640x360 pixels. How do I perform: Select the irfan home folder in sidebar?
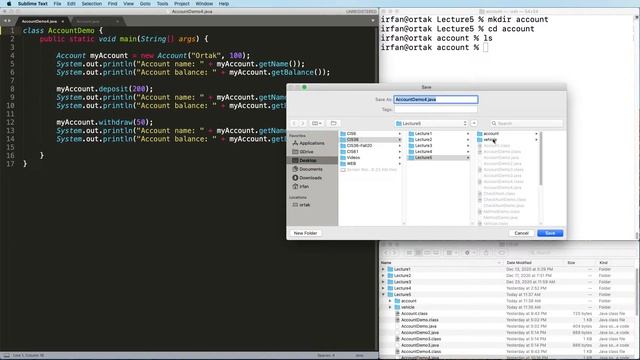pyautogui.click(x=304, y=187)
